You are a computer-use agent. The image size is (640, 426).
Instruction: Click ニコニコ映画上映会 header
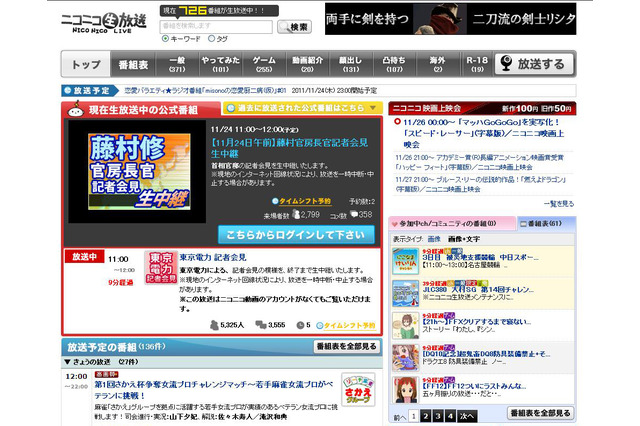coord(482,108)
